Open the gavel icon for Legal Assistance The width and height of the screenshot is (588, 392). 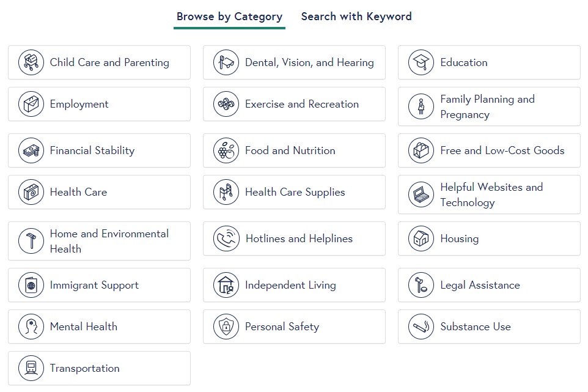[421, 285]
